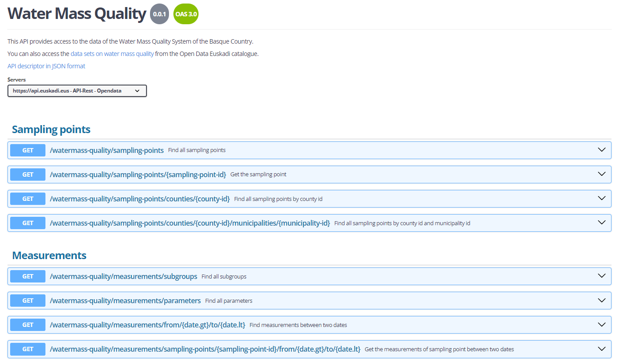Screen dimensions: 619x364
Task: Click GET button for measurements/from/{date.gt}/to/{date.lt}
Action: [28, 325]
